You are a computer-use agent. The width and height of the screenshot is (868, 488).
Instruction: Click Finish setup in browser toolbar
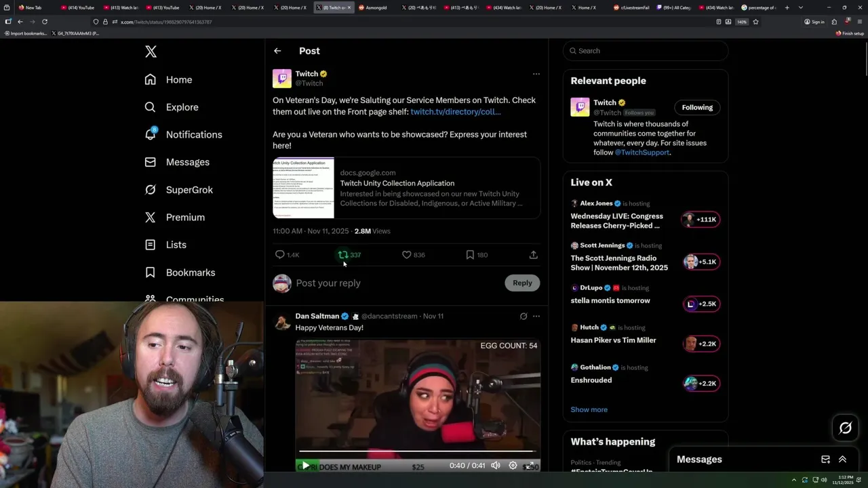point(850,33)
